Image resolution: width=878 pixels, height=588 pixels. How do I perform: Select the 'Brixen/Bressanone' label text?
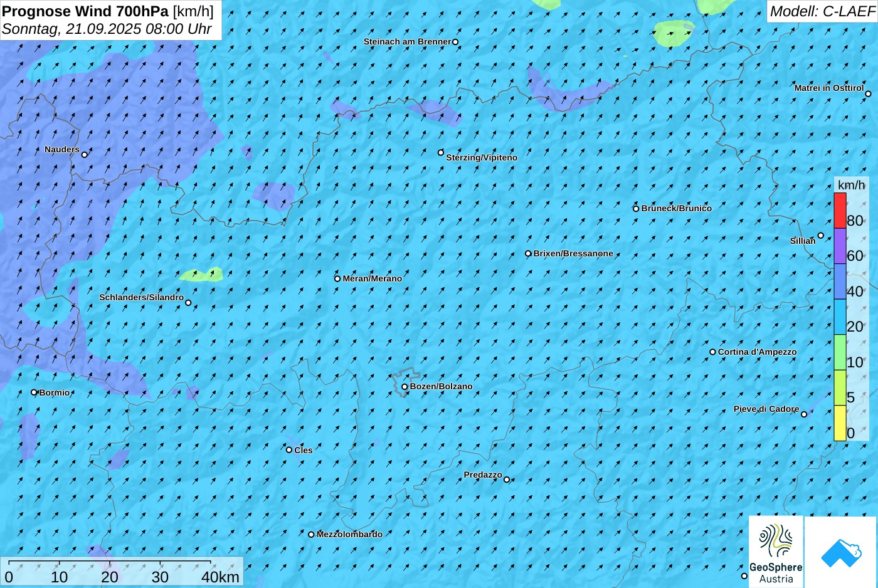[573, 254]
